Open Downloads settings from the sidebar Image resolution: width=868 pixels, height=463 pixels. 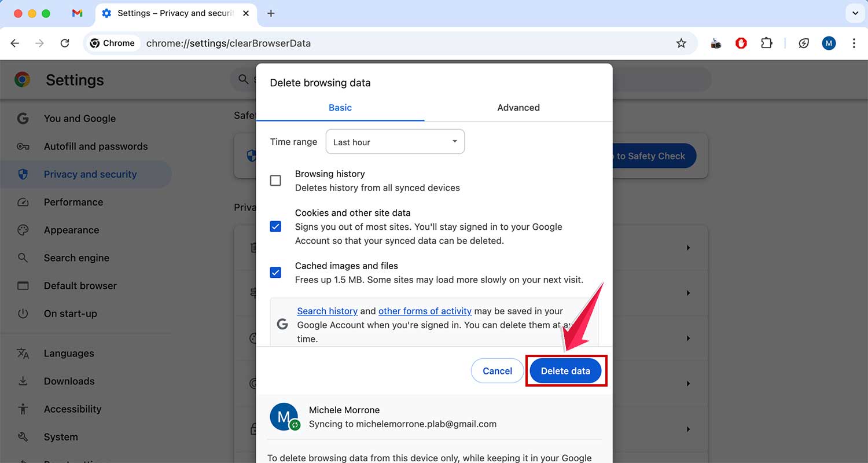tap(69, 381)
